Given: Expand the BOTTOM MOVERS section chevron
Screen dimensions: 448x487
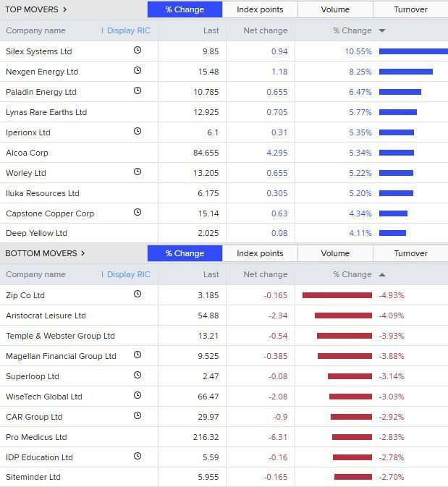Looking at the screenshot, I should point(83,253).
